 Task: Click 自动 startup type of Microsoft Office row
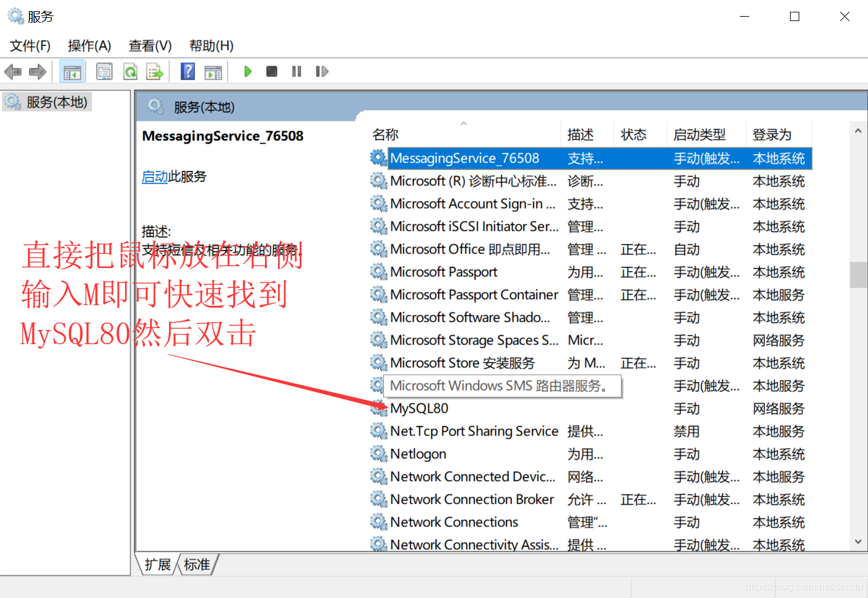[687, 249]
